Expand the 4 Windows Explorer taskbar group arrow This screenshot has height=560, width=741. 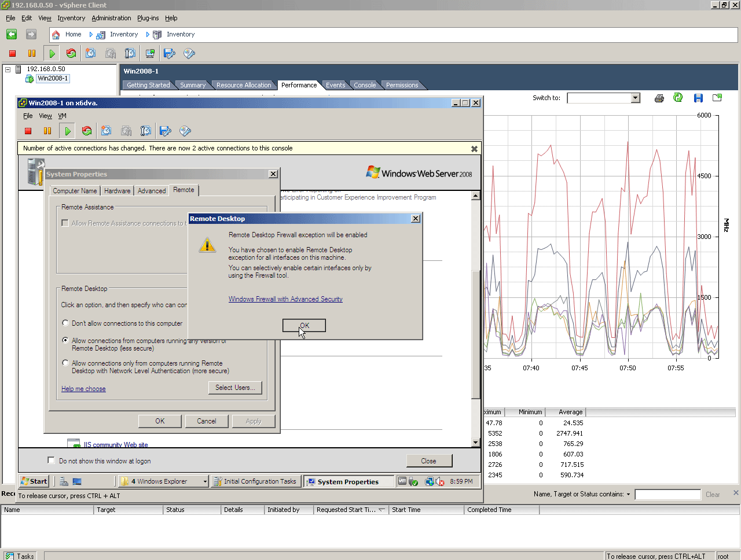pyautogui.click(x=205, y=481)
